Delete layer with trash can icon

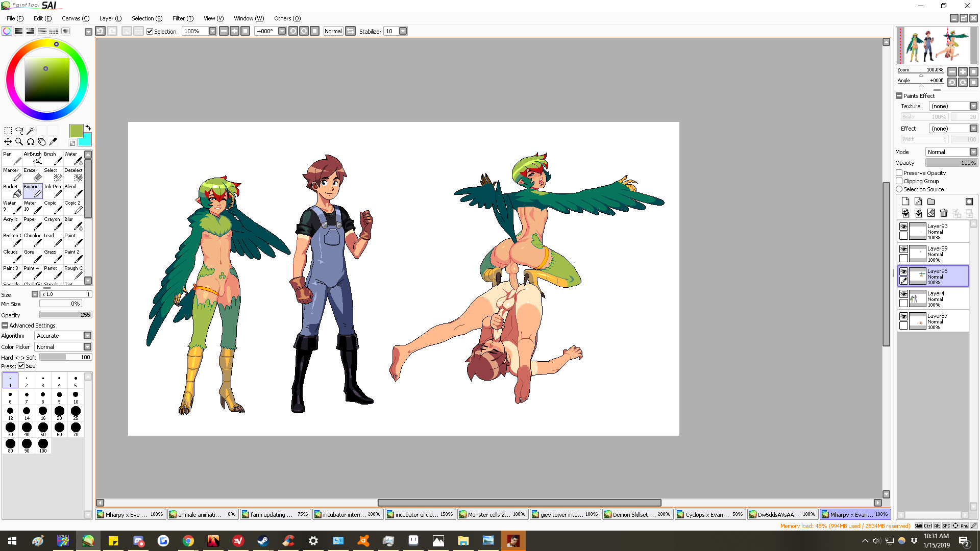click(944, 213)
